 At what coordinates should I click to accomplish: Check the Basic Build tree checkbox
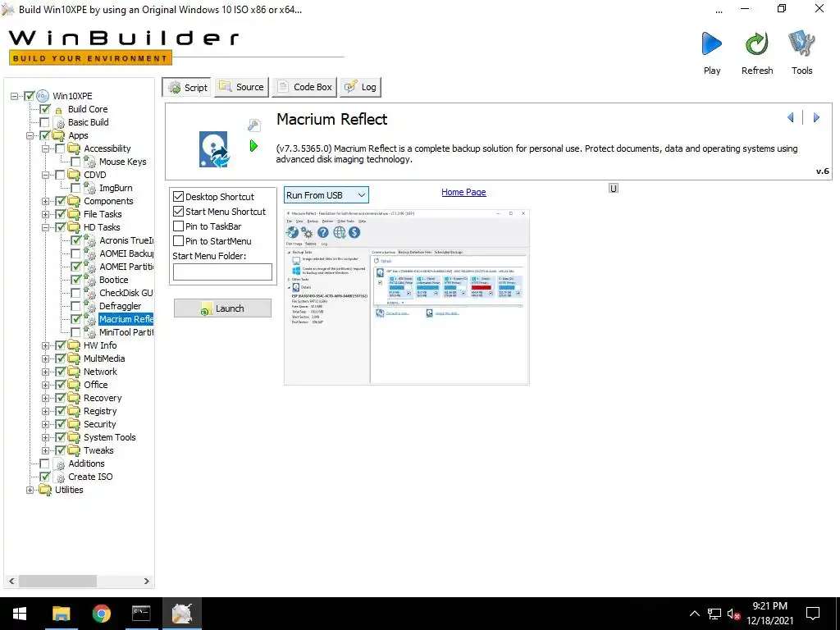(x=45, y=123)
